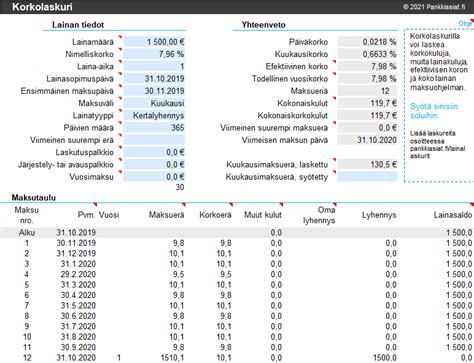The height and width of the screenshot is (363, 474).
Task: Click the red comment marker on Maksuerä header
Action: coord(183,204)
